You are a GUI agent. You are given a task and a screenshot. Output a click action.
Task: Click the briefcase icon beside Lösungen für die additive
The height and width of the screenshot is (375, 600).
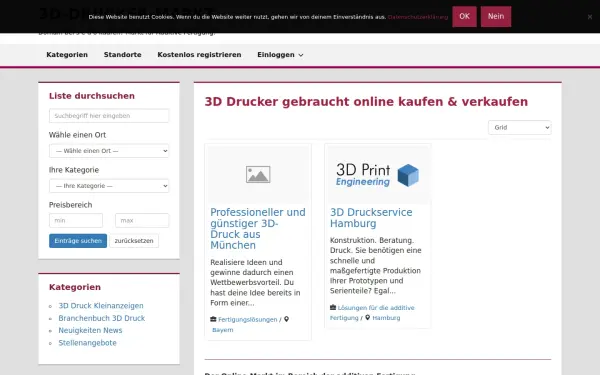click(x=333, y=307)
